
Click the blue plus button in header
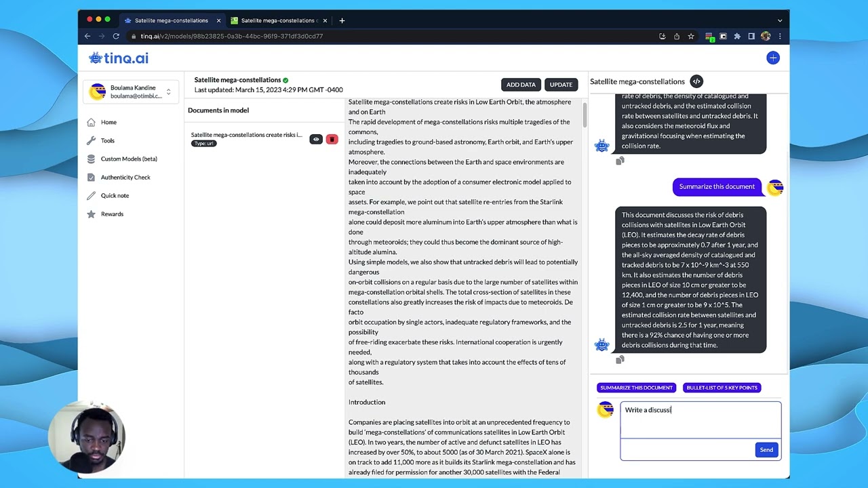tap(773, 58)
